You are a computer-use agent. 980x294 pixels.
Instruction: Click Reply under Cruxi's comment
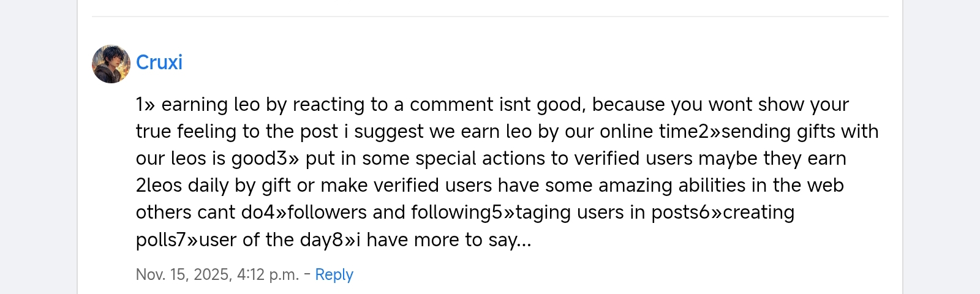tap(334, 274)
